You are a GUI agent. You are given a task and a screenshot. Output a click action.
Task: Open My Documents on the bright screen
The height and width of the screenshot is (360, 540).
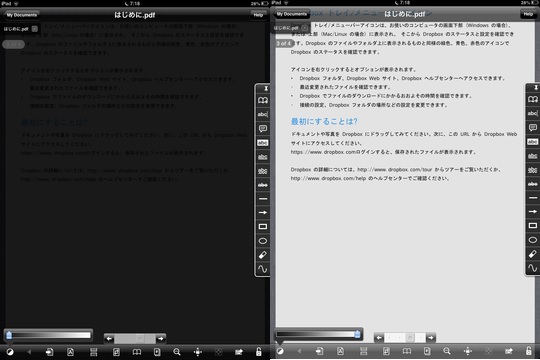[292, 14]
